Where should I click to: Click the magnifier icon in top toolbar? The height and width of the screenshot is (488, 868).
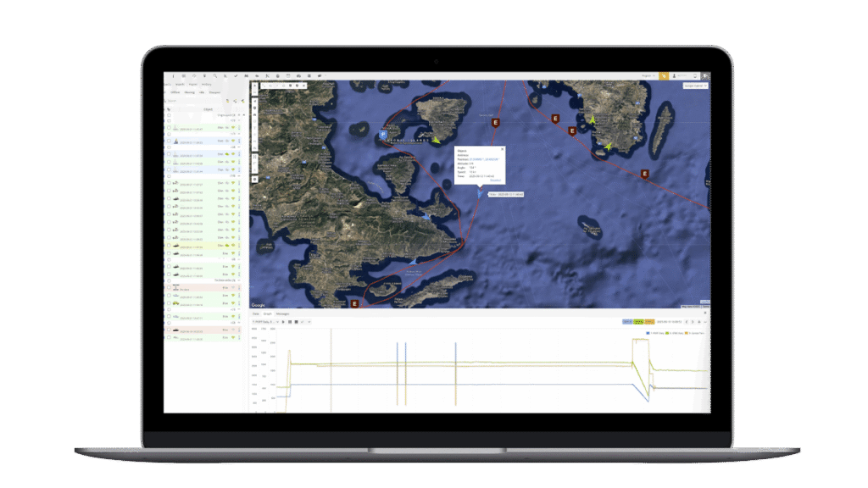(x=214, y=75)
